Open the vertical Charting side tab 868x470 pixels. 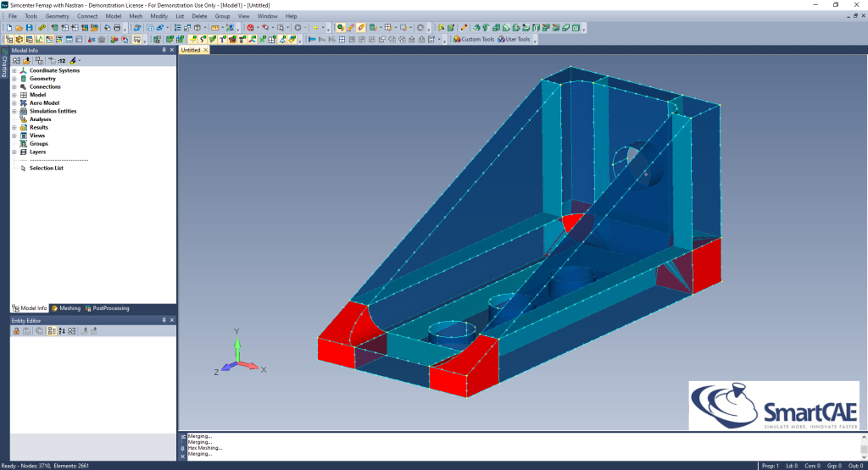tap(4, 64)
